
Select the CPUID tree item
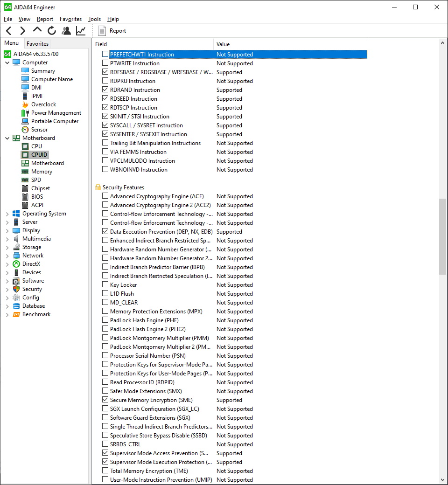click(x=39, y=154)
